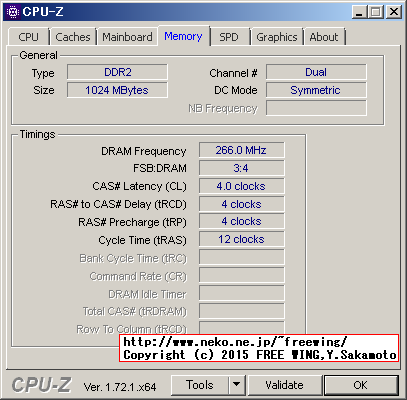Screen dimensions: 407x400
Task: Click the empty Command Rate field
Action: point(242,275)
